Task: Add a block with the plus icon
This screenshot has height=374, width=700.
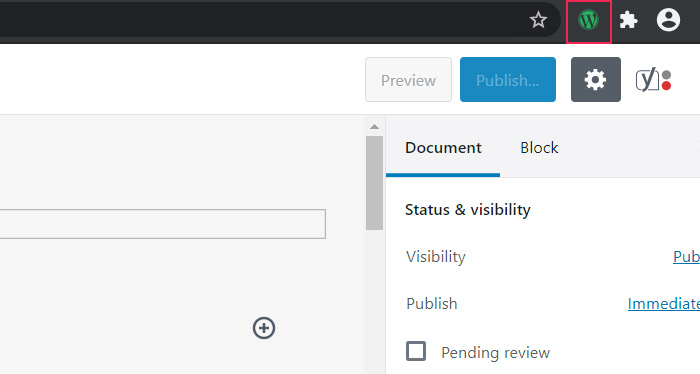Action: [x=264, y=328]
